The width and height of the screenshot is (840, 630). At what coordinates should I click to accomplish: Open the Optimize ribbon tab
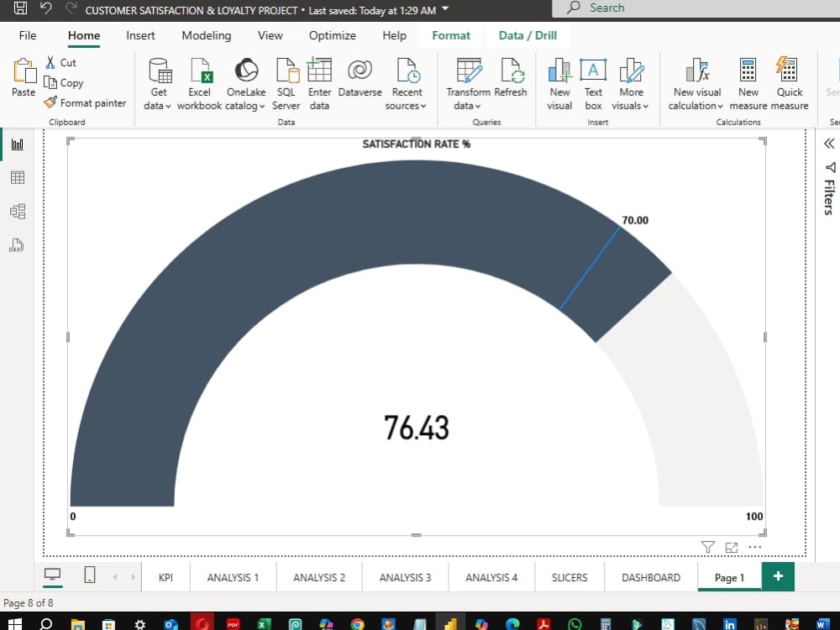pos(332,35)
